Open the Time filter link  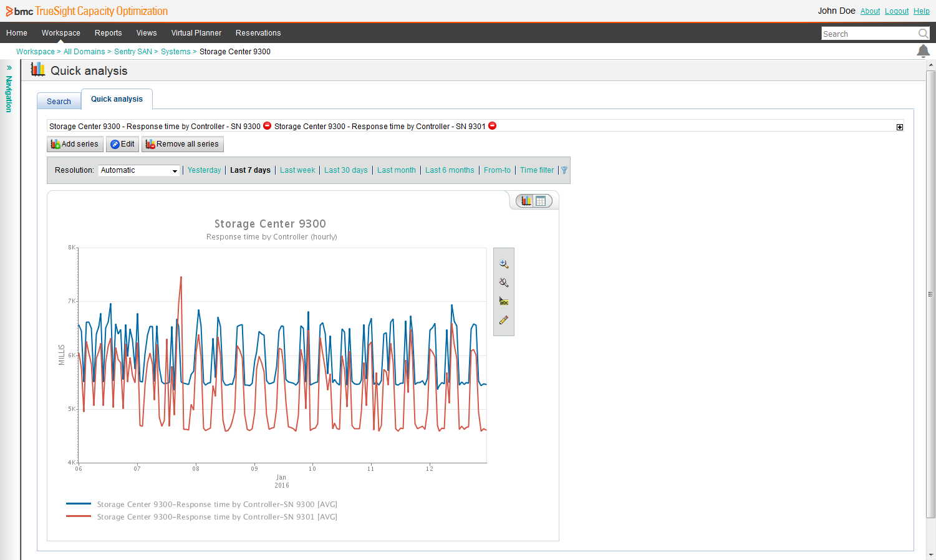[537, 170]
